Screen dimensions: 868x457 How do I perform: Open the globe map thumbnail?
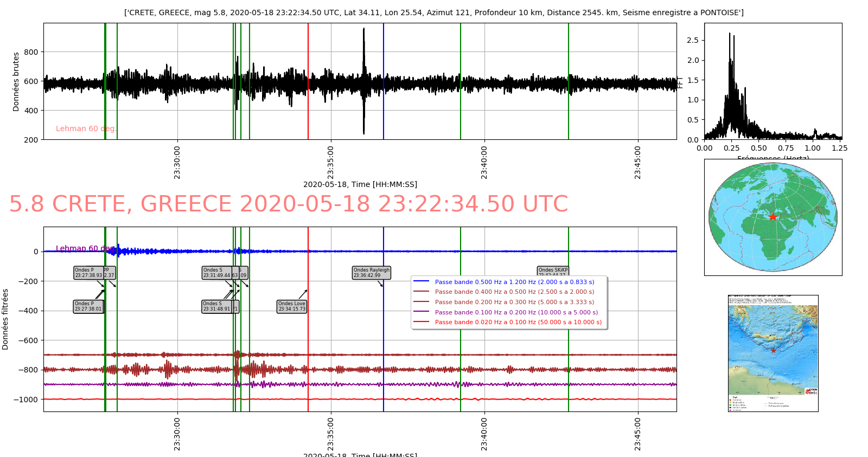(773, 217)
